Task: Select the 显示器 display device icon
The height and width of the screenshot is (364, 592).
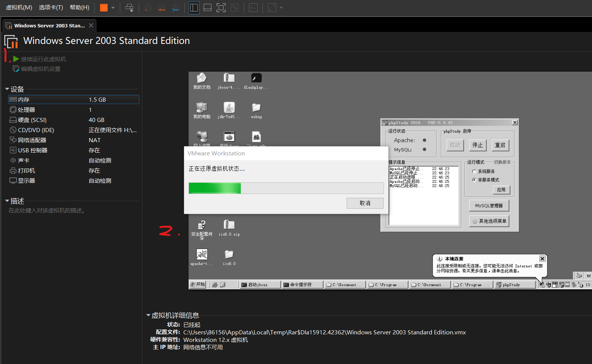Action: point(13,180)
